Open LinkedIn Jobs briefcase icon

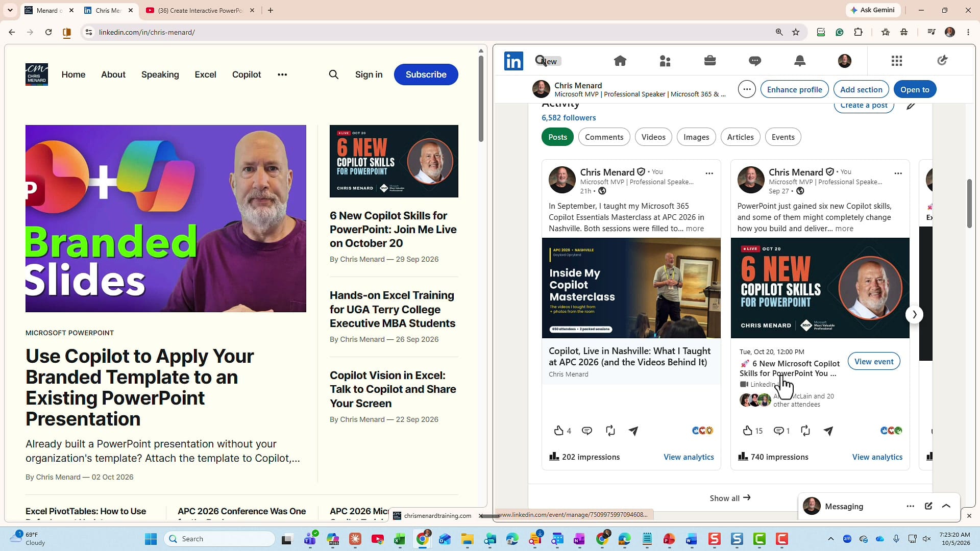710,61
